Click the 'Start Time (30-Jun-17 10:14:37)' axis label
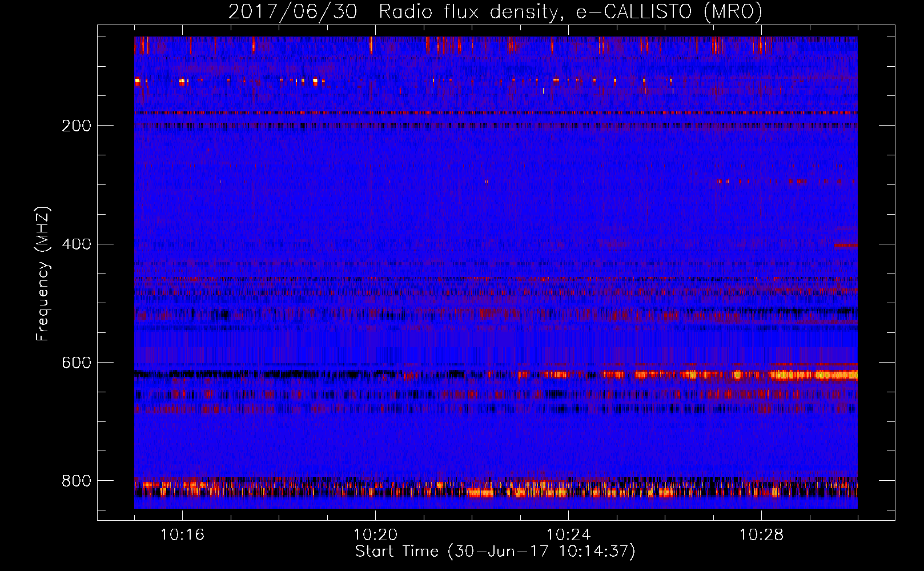Viewport: 924px width, 571px height. click(495, 552)
